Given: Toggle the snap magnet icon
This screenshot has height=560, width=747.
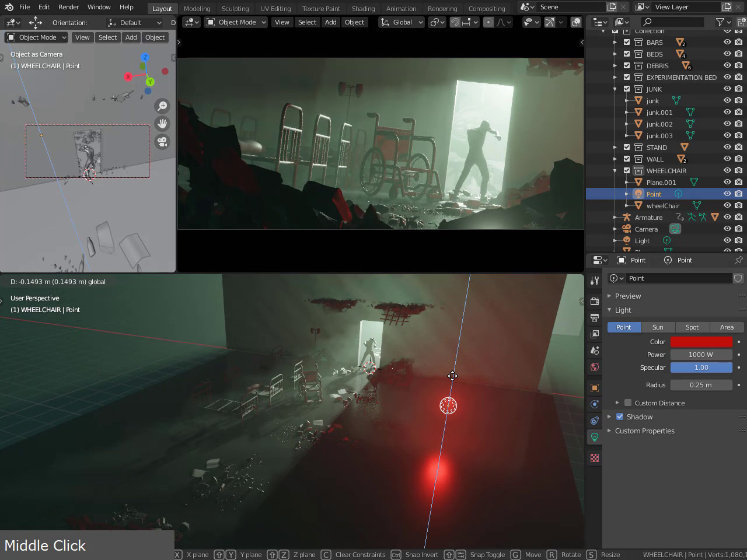Looking at the screenshot, I should pyautogui.click(x=455, y=22).
